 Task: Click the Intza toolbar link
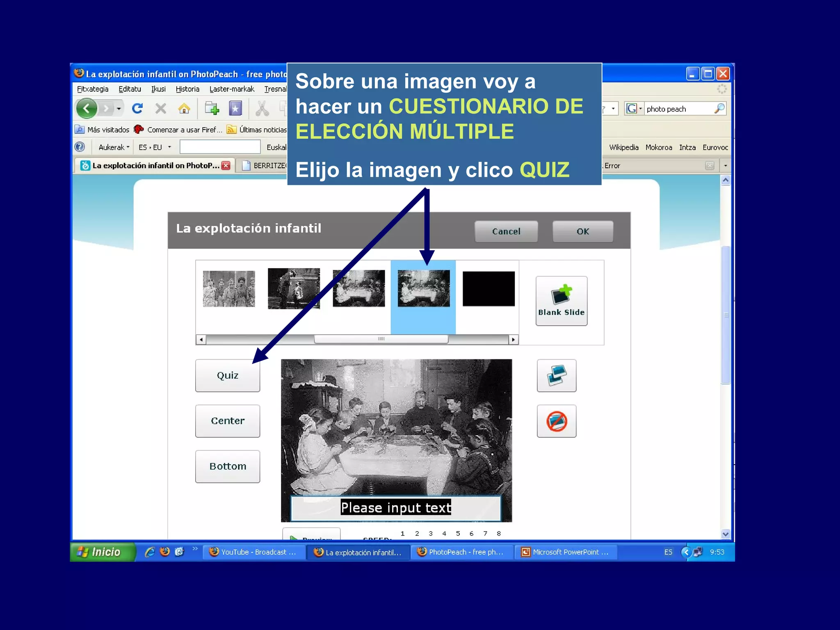coord(687,147)
